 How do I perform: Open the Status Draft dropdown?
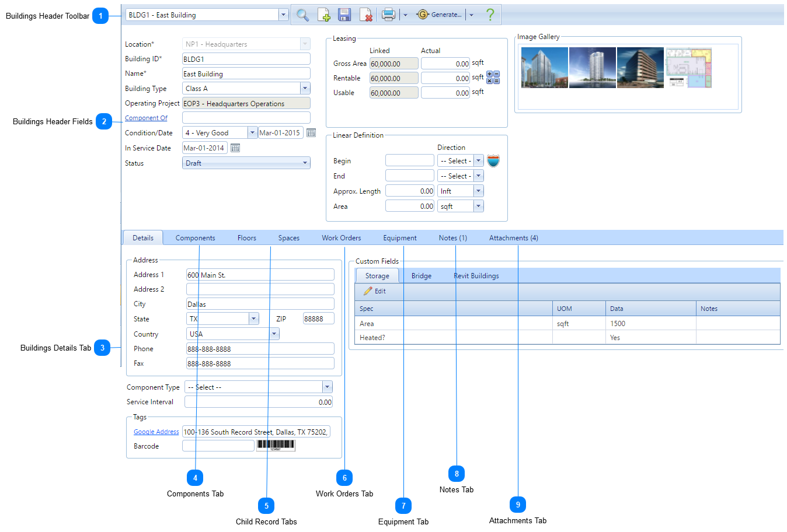click(246, 163)
